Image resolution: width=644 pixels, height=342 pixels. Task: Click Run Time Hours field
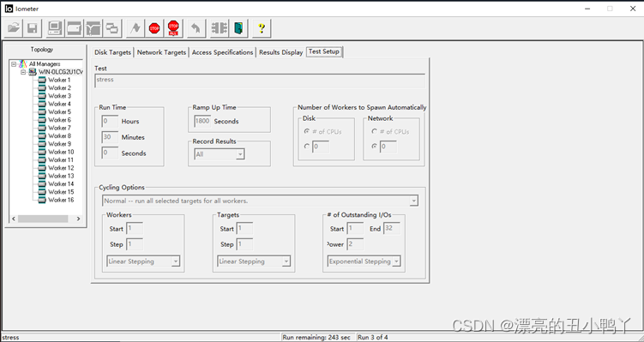110,121
